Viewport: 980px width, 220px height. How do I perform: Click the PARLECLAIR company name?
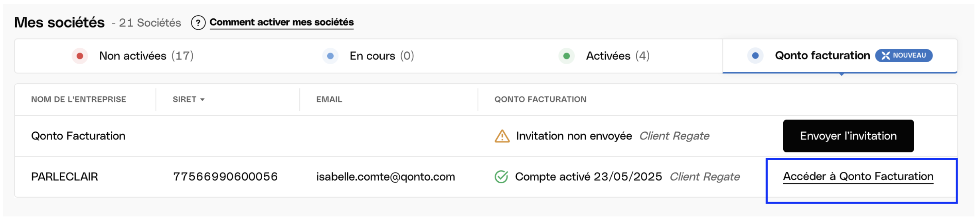pyautogui.click(x=64, y=177)
